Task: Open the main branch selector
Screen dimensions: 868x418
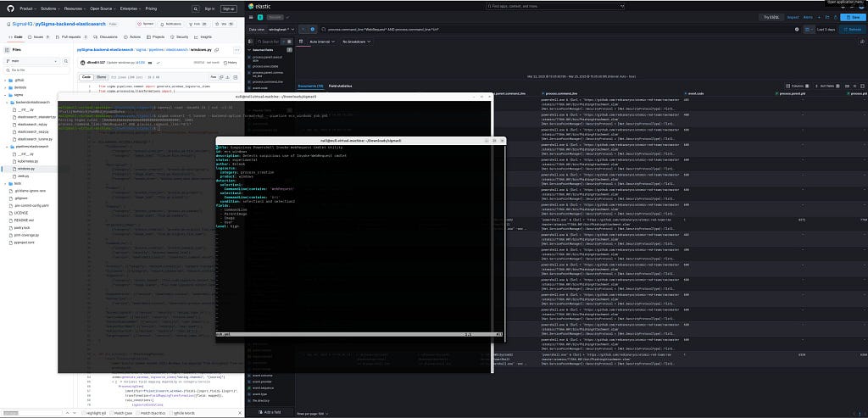Action: pyautogui.click(x=33, y=60)
